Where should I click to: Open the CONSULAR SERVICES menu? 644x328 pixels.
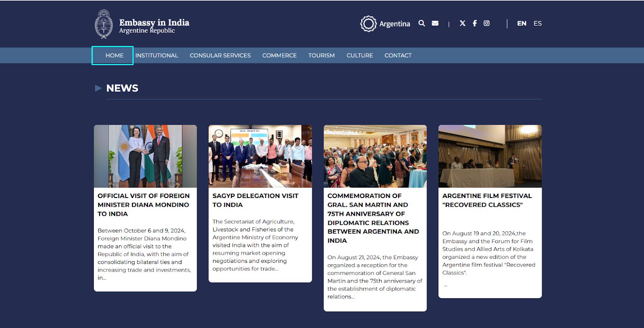pos(220,56)
